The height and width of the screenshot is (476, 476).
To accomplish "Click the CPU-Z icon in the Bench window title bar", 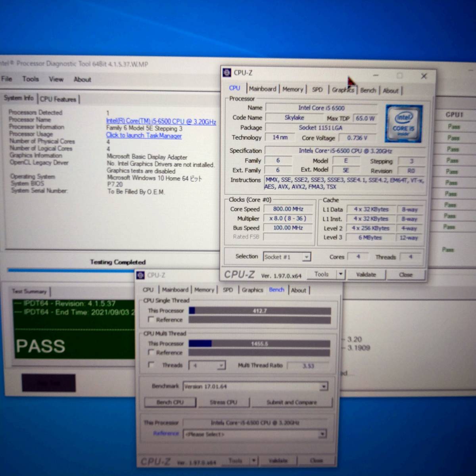I will click(140, 275).
